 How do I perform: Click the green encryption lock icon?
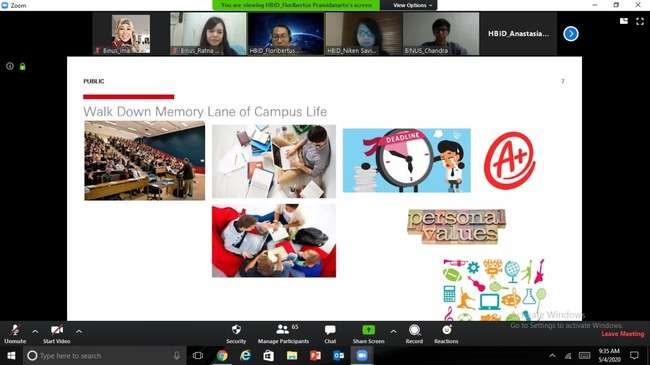pos(22,66)
